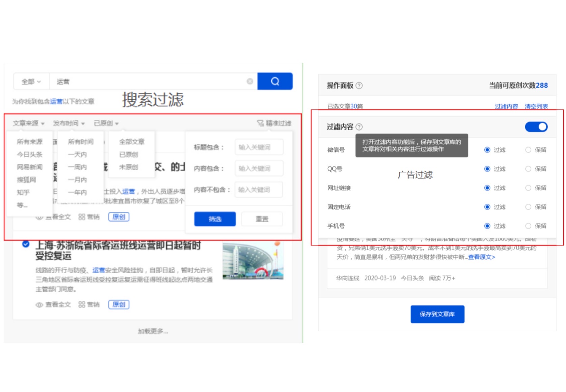This screenshot has width=566, height=392.
Task: Clear the 运营 search box with the x icon
Action: 250,81
